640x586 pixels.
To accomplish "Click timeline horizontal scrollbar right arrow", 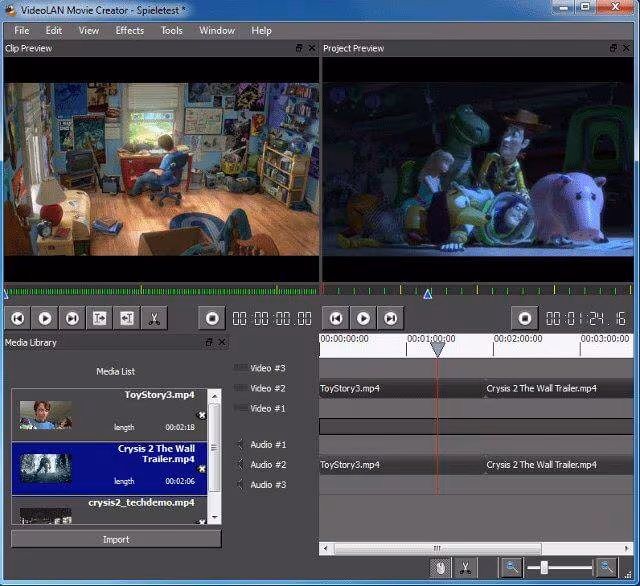I will (x=627, y=548).
